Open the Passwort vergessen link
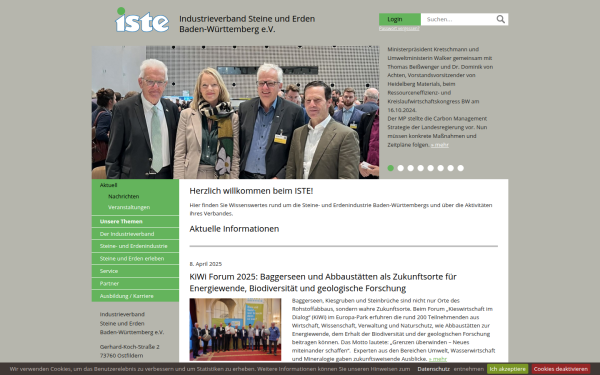The image size is (600, 375). point(399,29)
